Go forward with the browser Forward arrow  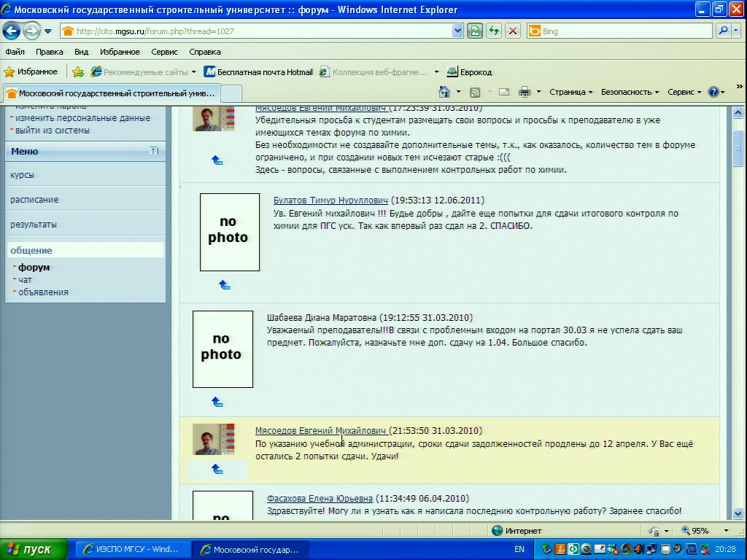(x=32, y=31)
